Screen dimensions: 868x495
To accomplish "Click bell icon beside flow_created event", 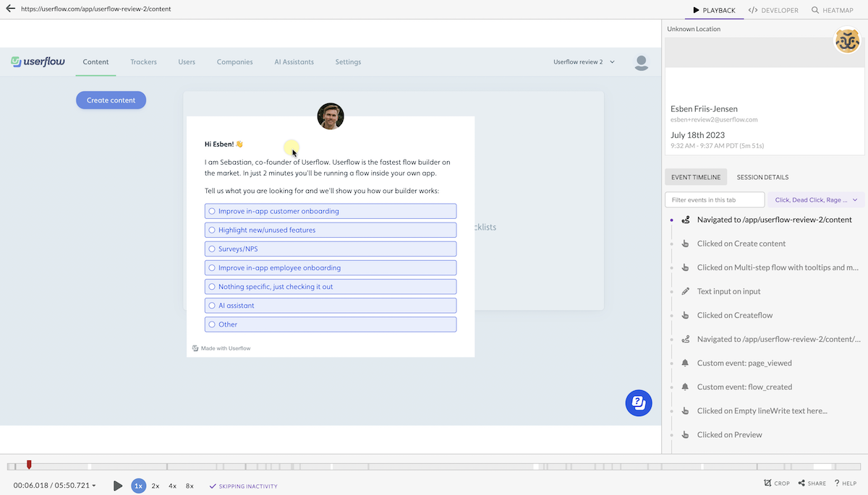I will [x=686, y=387].
